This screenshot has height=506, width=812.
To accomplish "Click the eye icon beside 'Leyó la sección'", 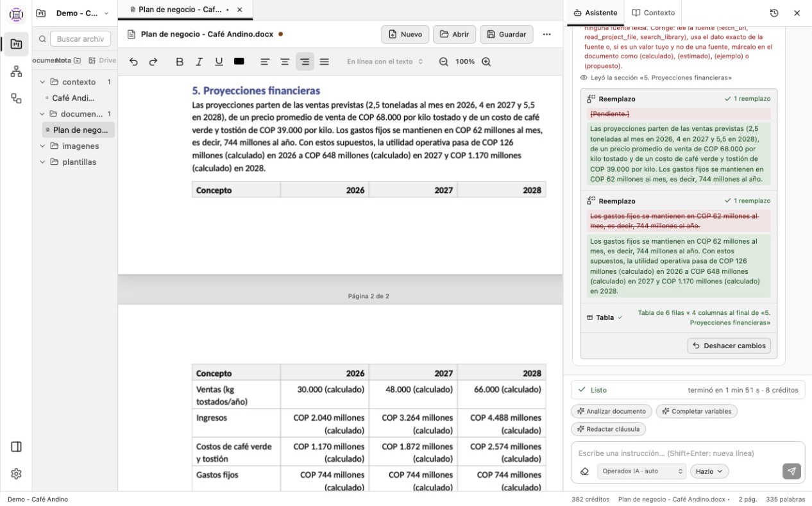I will tap(584, 78).
